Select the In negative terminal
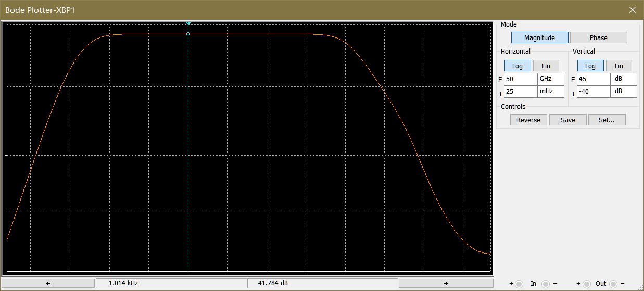The height and width of the screenshot is (291, 644). pos(545,284)
